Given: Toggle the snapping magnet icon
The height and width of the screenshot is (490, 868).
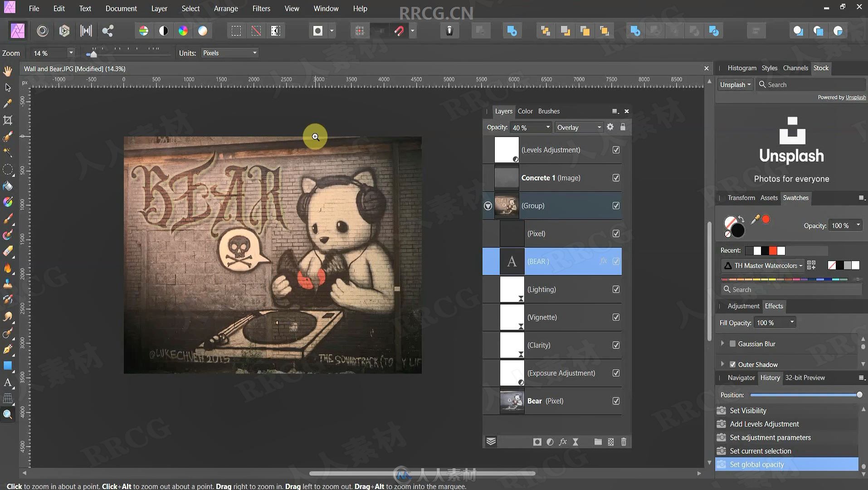Looking at the screenshot, I should [x=399, y=31].
